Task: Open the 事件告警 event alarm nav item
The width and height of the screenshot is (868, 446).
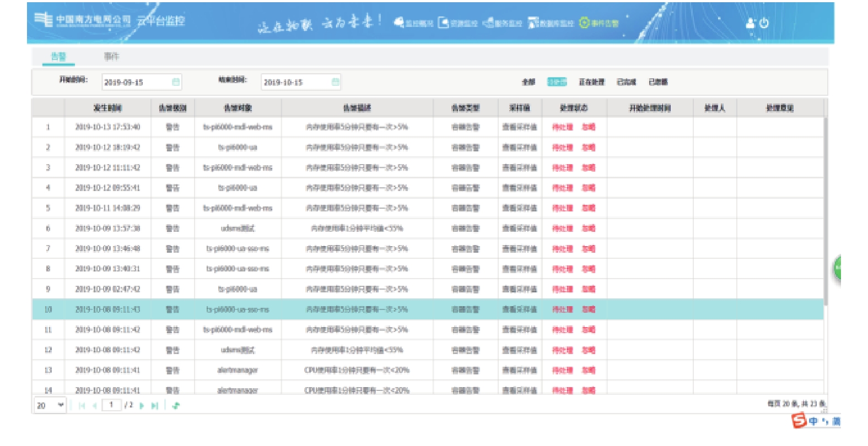Action: [x=599, y=23]
